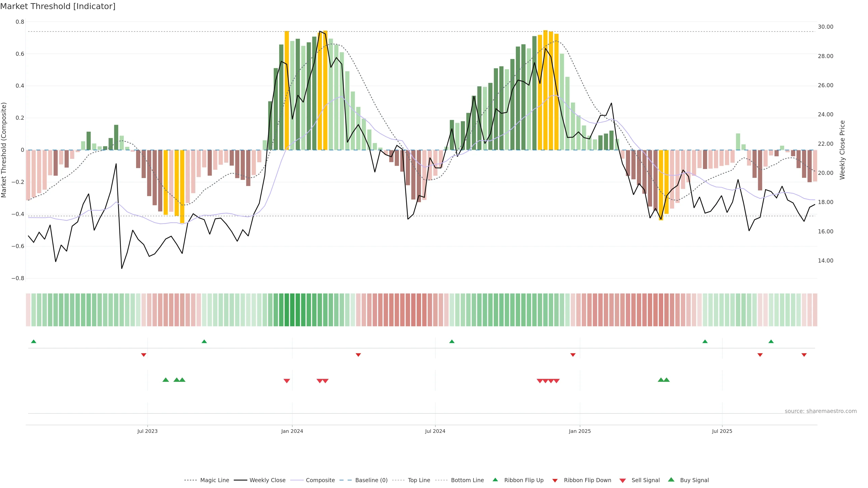868x488 pixels.
Task: Click the Market Threshold [Indicator] title
Action: click(x=58, y=6)
